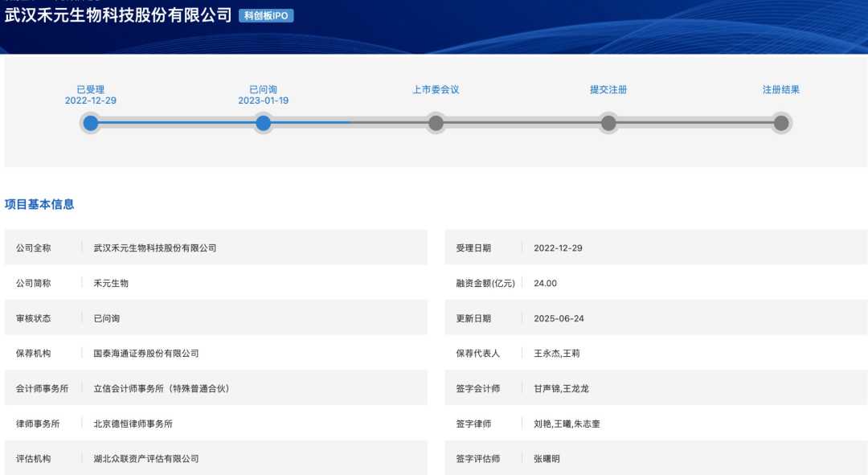Click the 注册结果 progress node
This screenshot has width=868, height=475.
(x=780, y=123)
